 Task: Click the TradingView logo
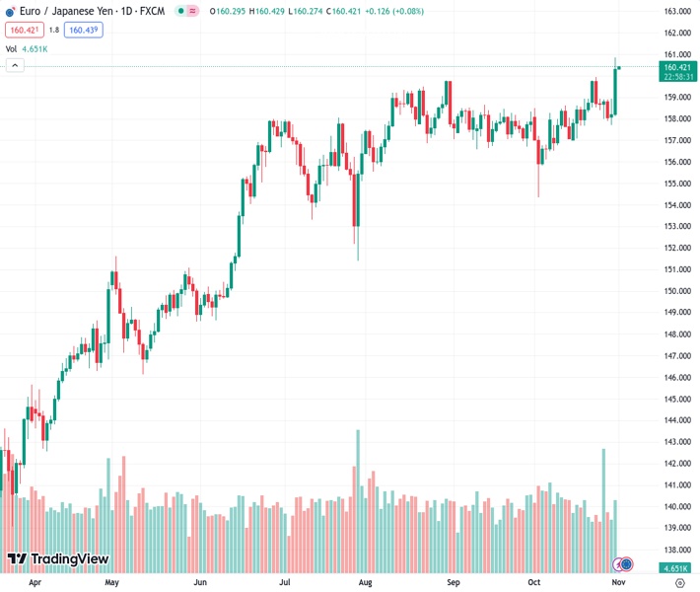tap(57, 559)
